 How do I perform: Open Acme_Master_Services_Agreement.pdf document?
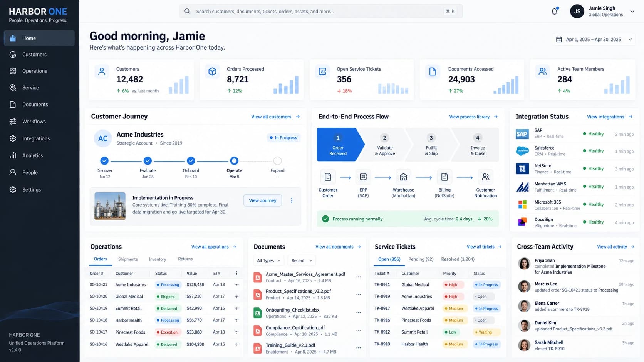[305, 274]
